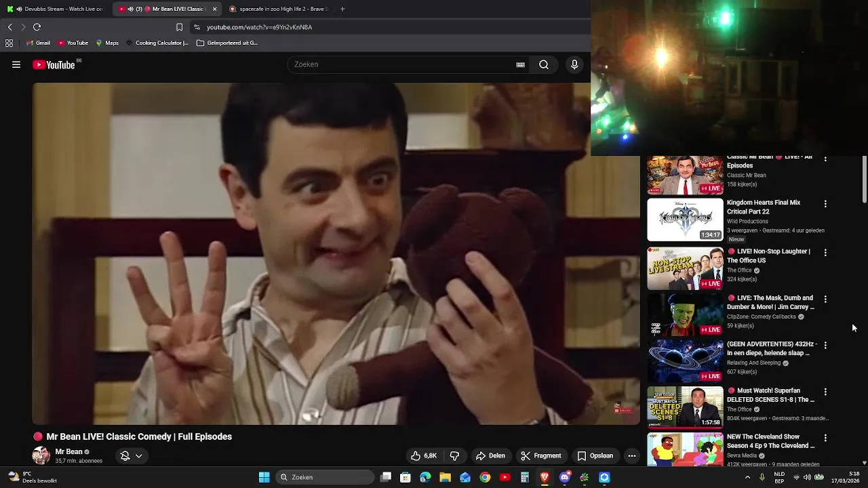Click the magnifier search button on YouTube

pos(544,64)
